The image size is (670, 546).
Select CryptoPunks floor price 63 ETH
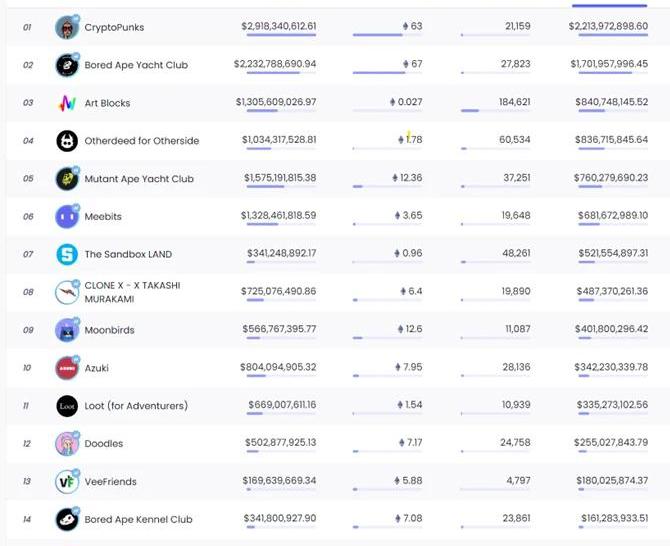[412, 26]
